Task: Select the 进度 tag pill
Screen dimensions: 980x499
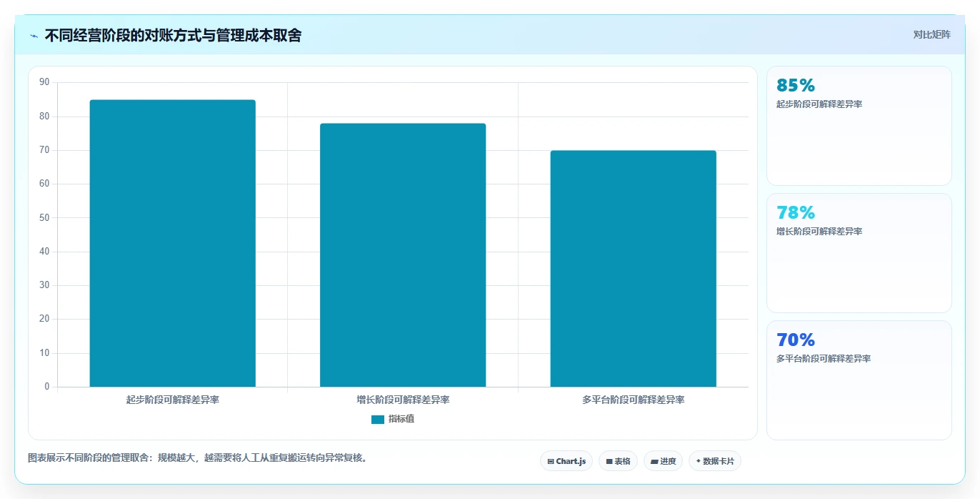Action: (x=663, y=461)
